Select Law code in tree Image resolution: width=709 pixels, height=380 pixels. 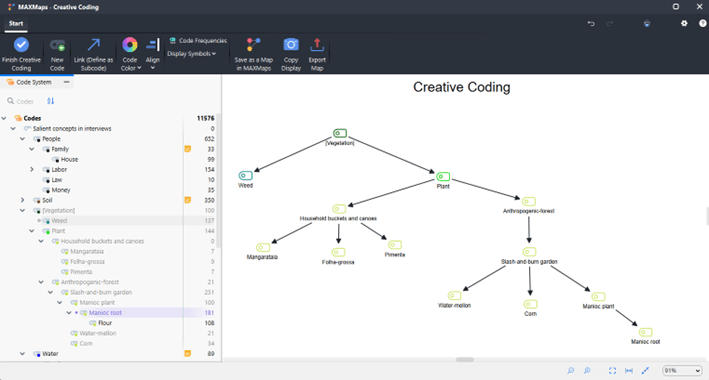[57, 180]
